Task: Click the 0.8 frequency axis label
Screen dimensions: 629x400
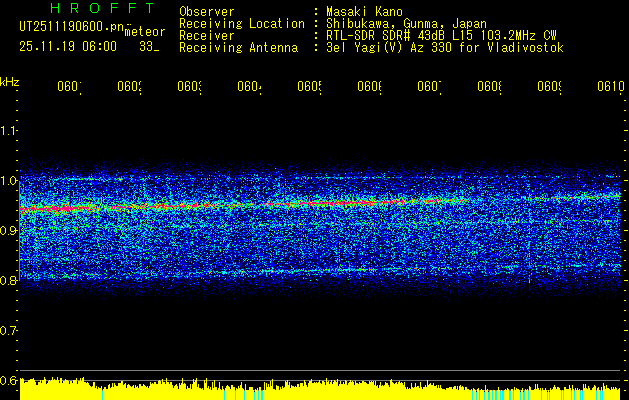Action: [8, 280]
